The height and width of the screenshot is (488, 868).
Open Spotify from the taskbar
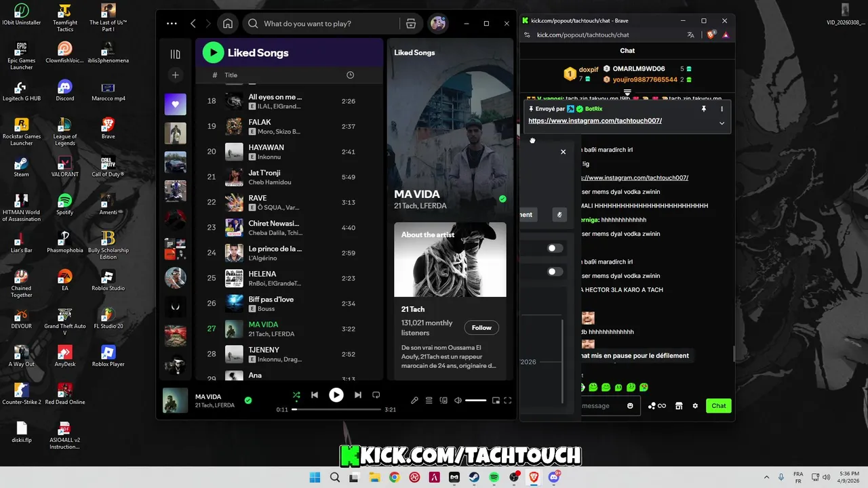pos(494,477)
